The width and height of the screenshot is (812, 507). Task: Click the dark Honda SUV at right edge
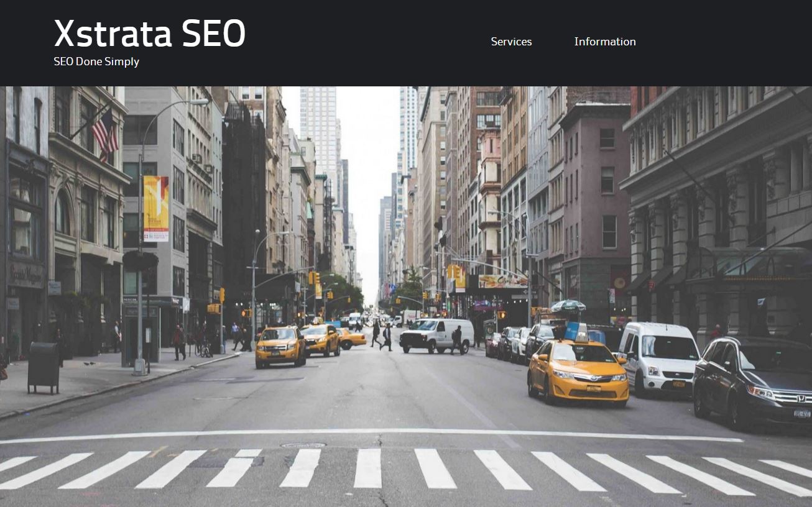click(753, 380)
